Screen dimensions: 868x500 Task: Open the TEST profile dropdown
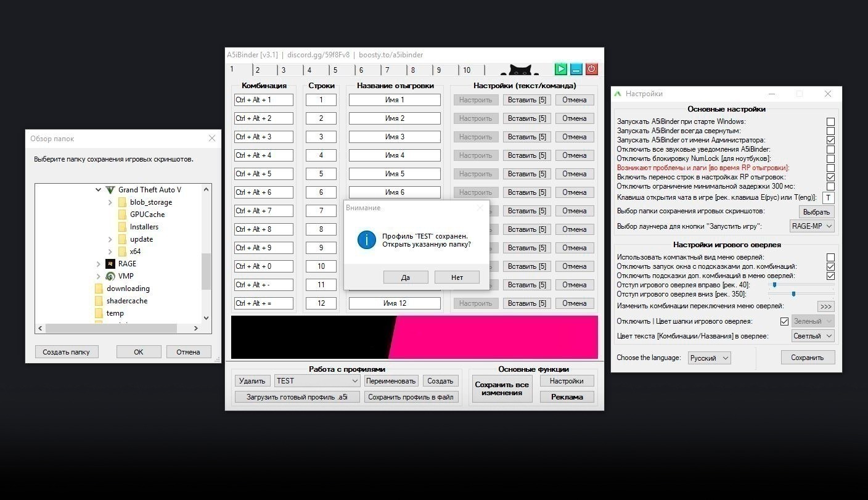(317, 381)
